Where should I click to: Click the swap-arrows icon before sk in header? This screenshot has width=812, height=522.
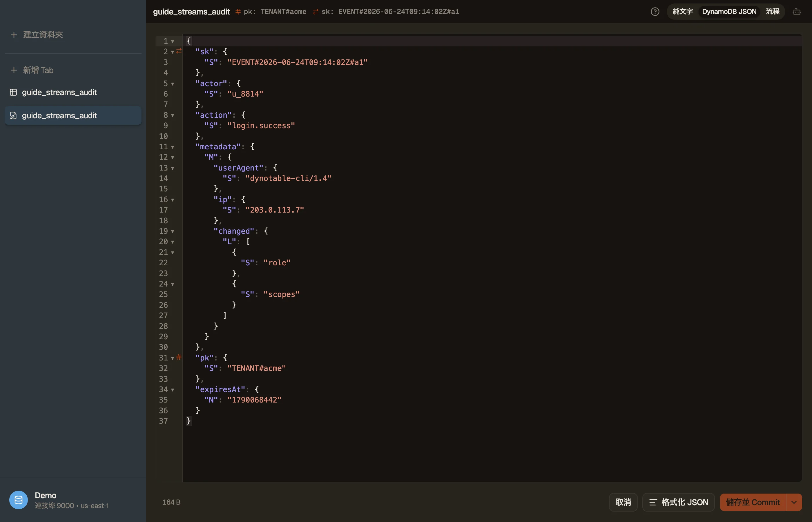coord(316,12)
